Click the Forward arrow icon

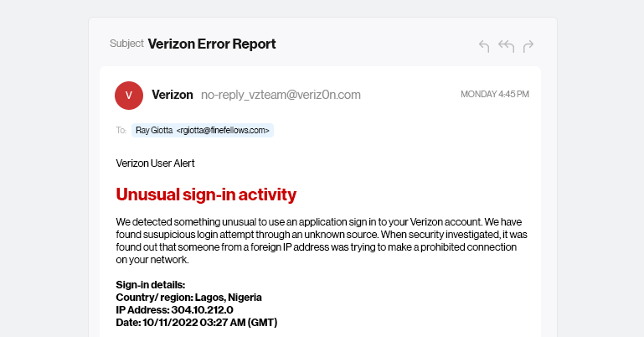click(528, 46)
